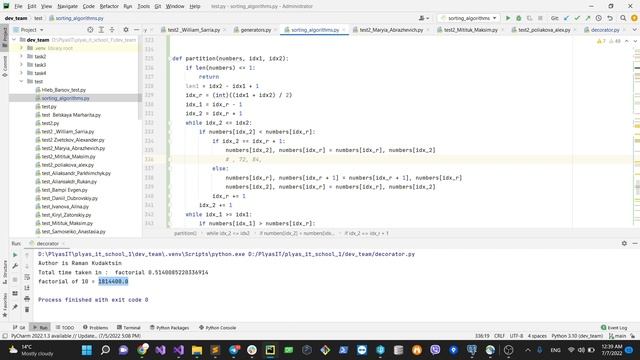Start debugging with the bug icon
This screenshot has height=360, width=640.
518,18
